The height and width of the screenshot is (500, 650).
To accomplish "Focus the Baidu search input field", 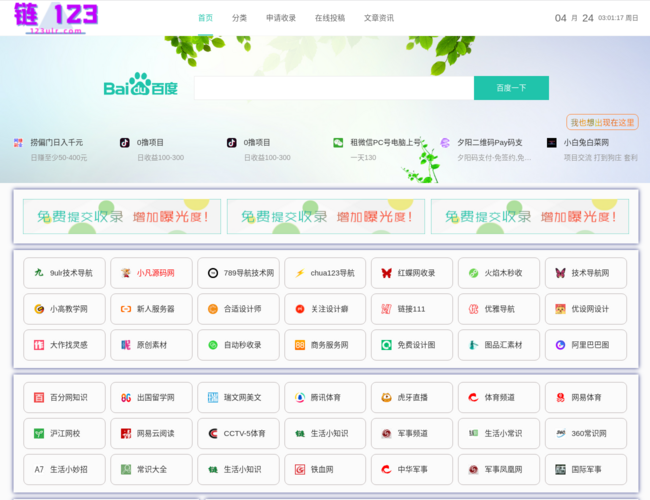I will [x=333, y=88].
